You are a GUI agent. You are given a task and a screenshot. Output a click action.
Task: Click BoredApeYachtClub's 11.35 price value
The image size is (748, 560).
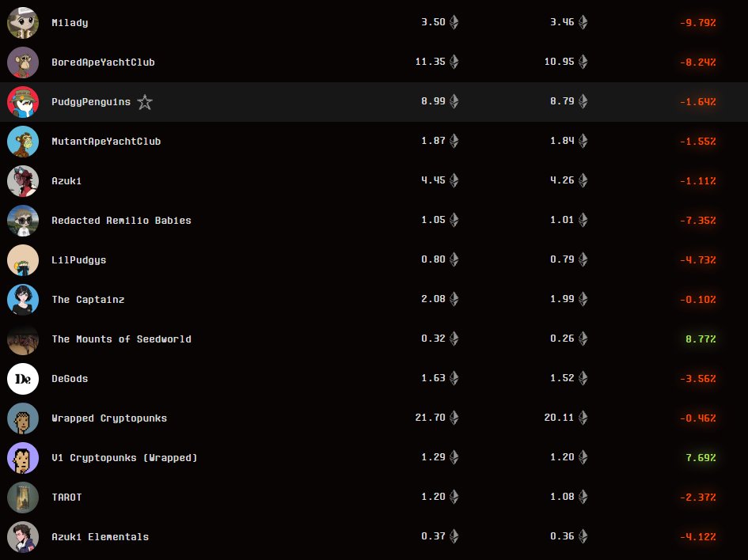pyautogui.click(x=431, y=62)
